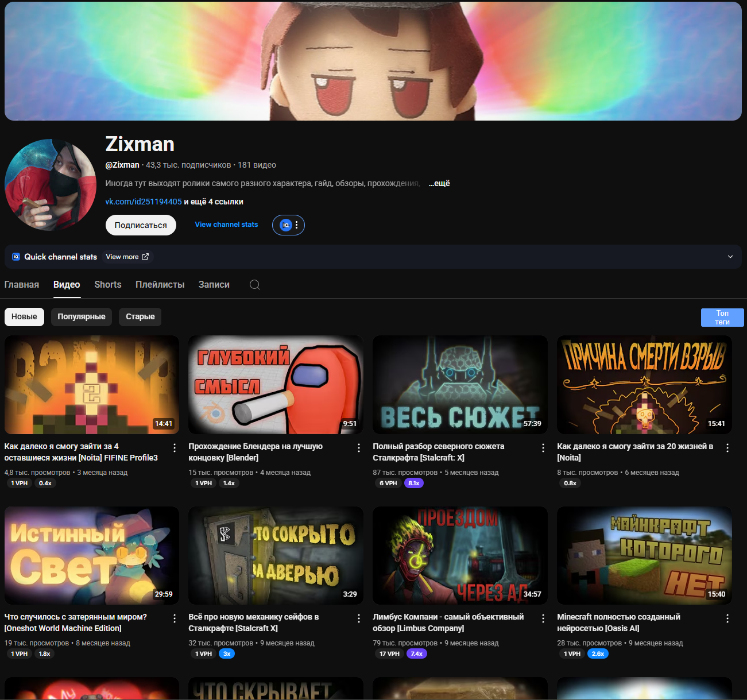Open options menu for the Stalcraft: X plot video
Screen dimensions: 747x700
(543, 448)
